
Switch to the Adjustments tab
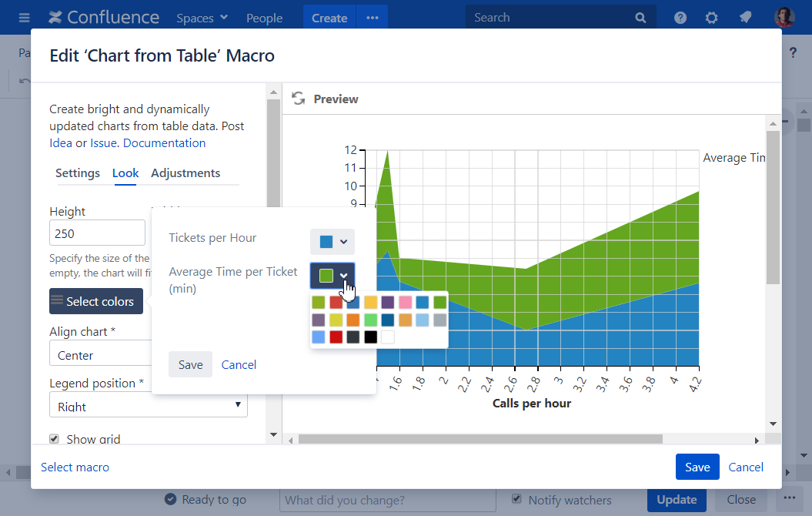(185, 173)
